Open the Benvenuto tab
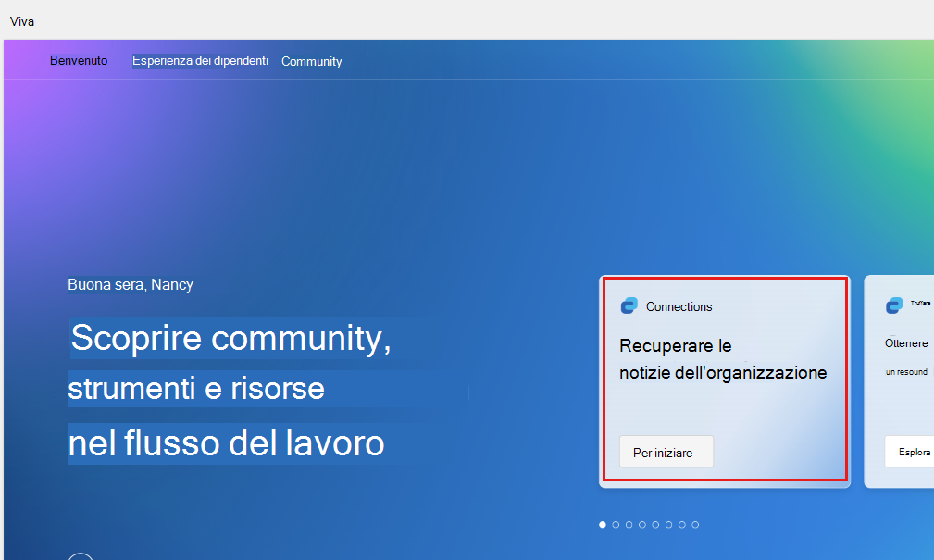The image size is (934, 560). tap(79, 61)
